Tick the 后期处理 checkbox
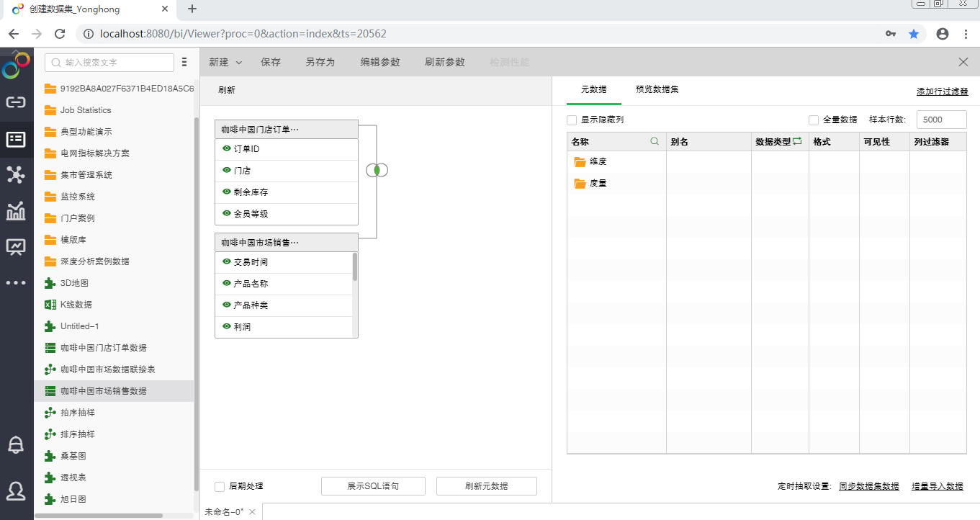 [220, 486]
